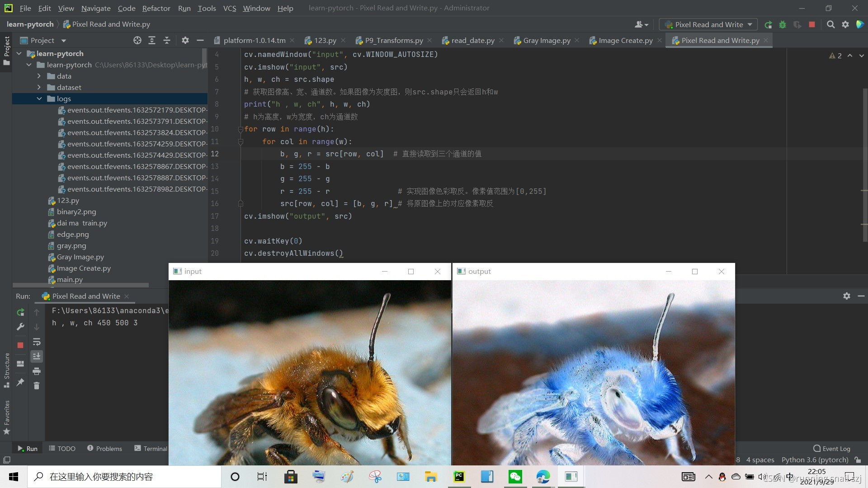This screenshot has height=488, width=868.
Task: Open IDE settings gear in top toolbar
Action: (845, 25)
